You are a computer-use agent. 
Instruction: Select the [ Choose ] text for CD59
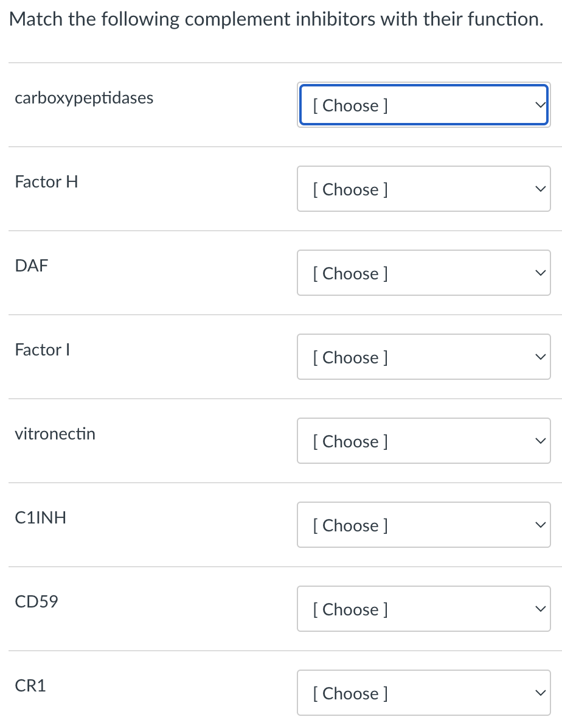click(x=350, y=609)
